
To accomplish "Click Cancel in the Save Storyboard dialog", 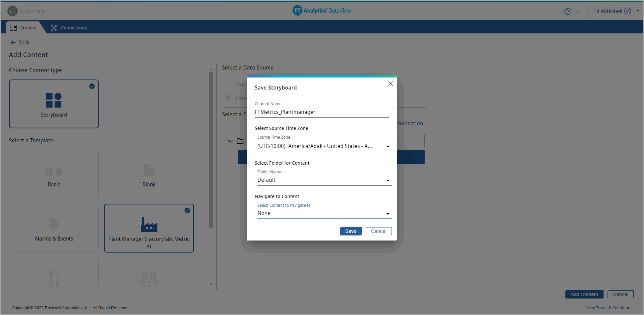I will (379, 231).
